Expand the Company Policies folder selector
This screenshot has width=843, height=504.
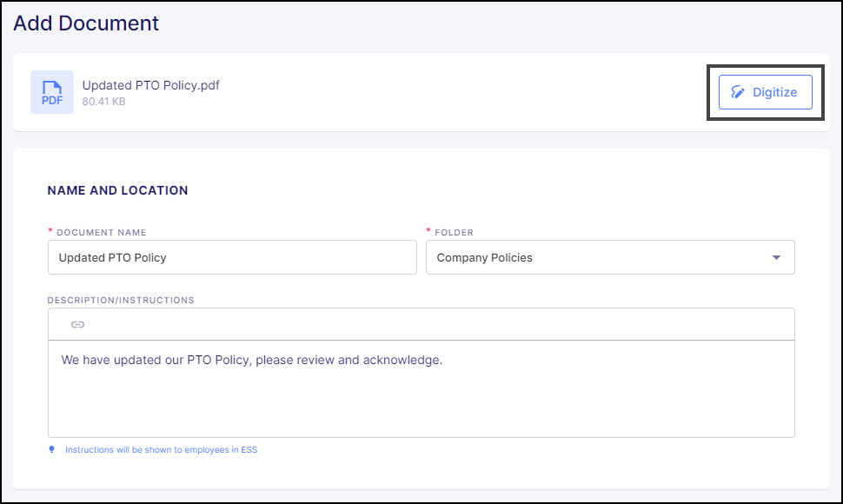coord(610,257)
